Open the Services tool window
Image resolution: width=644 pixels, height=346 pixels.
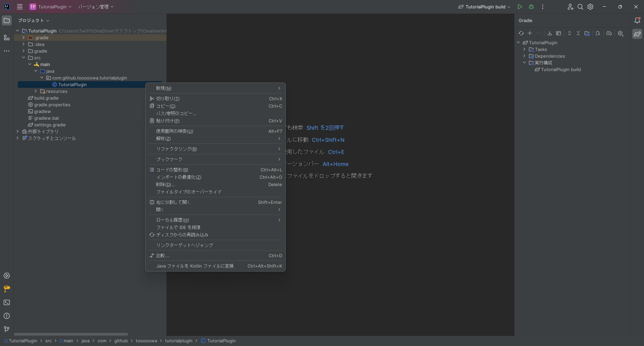click(7, 276)
